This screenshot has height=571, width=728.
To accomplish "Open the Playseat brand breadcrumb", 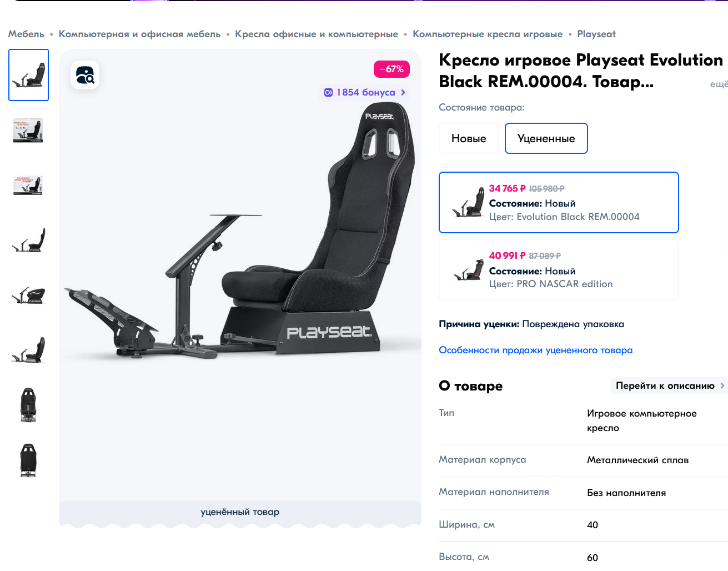I will click(x=596, y=34).
